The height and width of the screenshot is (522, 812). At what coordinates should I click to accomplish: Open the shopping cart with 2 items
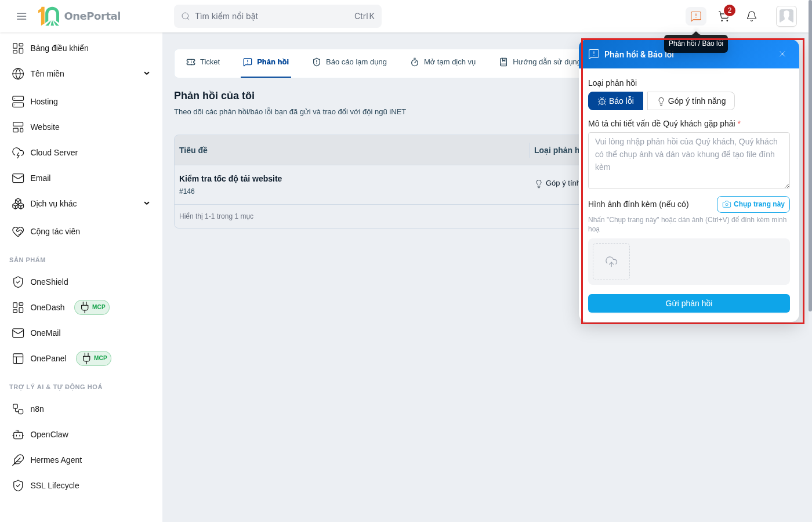[x=724, y=16]
